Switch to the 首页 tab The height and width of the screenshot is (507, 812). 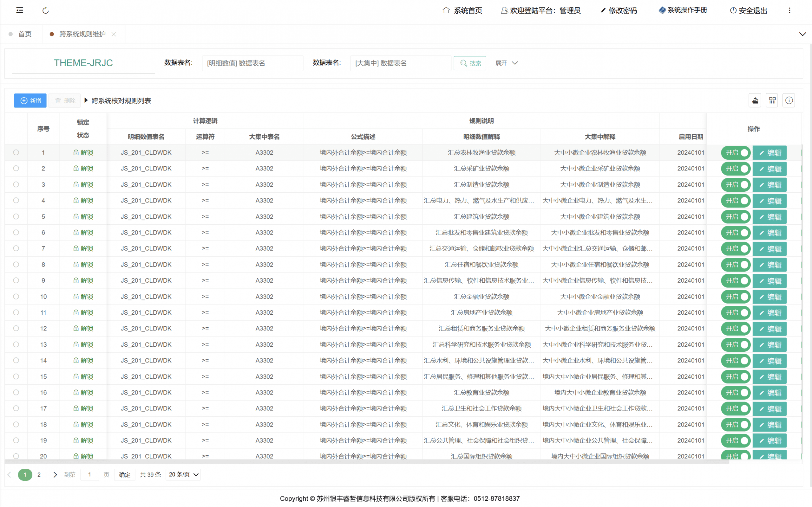point(24,34)
